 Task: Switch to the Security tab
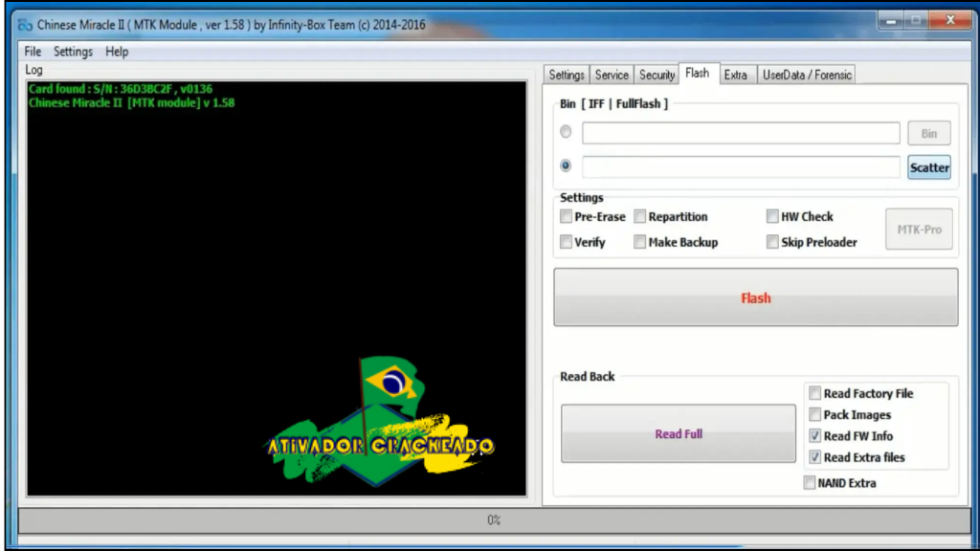click(x=657, y=75)
